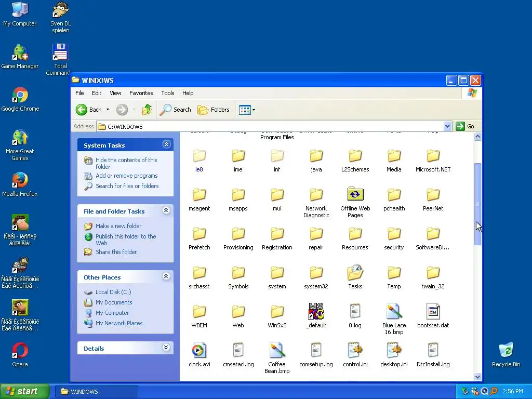Collapse the System Tasks panel
The image size is (532, 399).
[166, 144]
